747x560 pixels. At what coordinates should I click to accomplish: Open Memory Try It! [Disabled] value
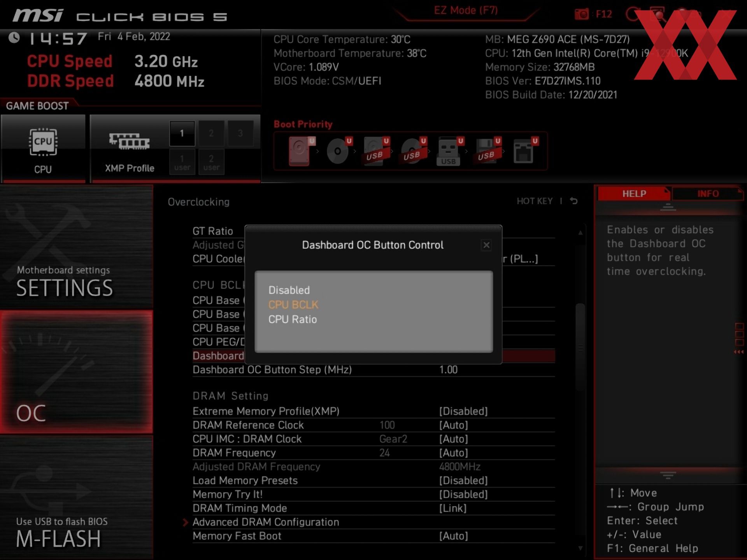coord(463,494)
